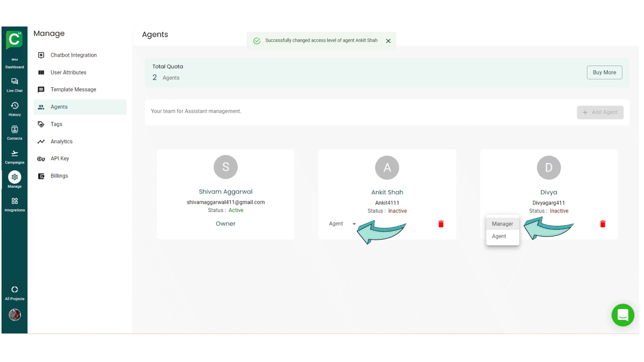Open the Billings menu item
This screenshot has height=362, width=644.
59,176
